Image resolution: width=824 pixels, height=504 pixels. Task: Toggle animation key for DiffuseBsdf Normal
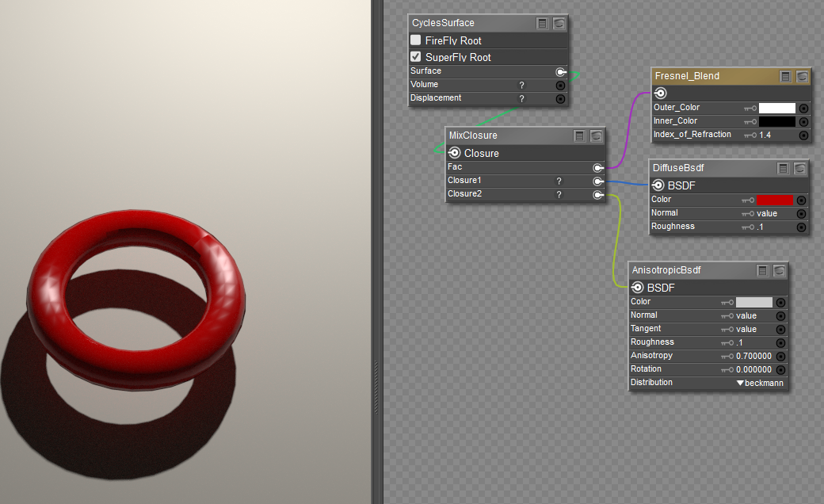(748, 214)
